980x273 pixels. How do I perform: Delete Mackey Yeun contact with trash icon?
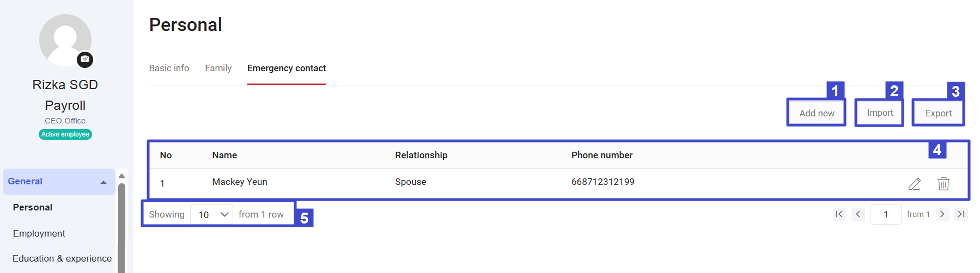pyautogui.click(x=944, y=184)
